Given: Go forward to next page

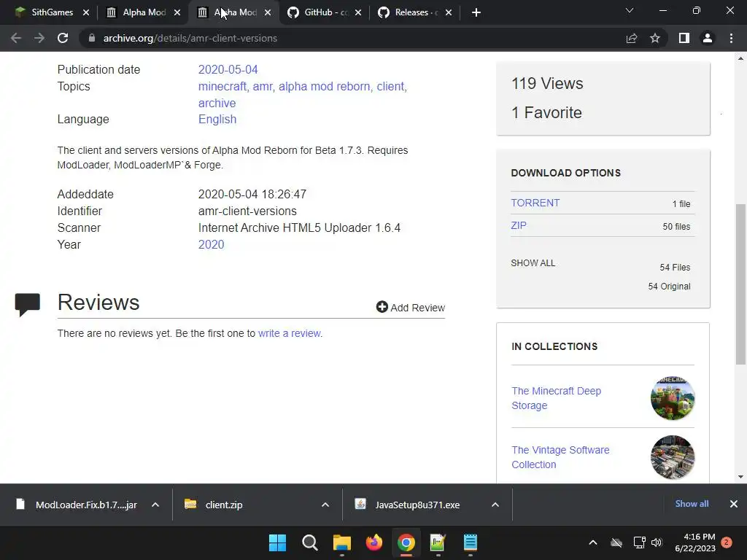Looking at the screenshot, I should tap(39, 38).
